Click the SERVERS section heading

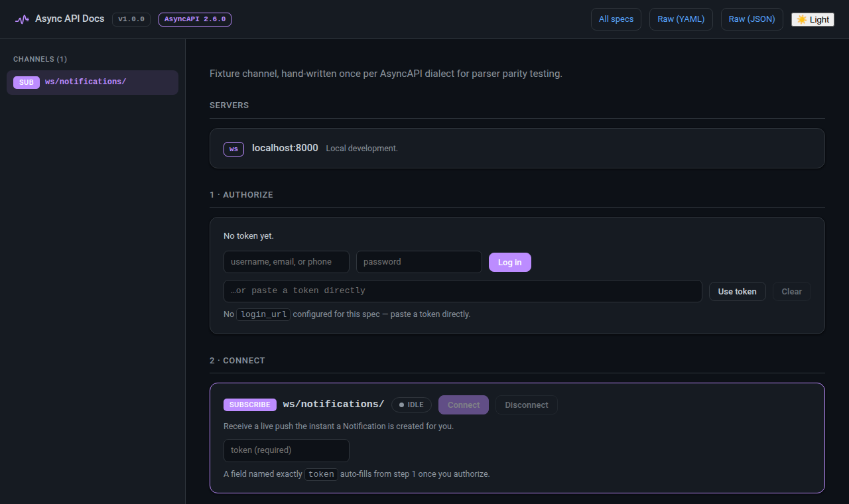229,105
